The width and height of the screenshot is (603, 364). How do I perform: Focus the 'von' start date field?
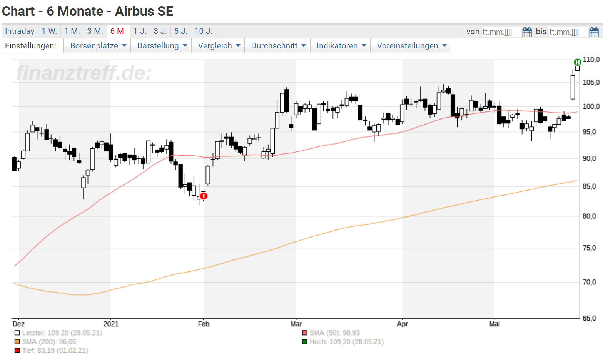pos(501,32)
